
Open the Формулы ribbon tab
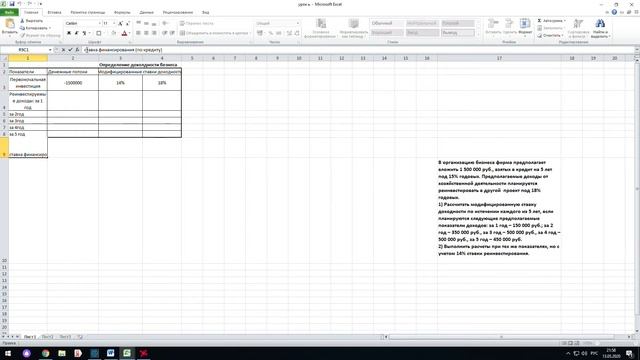point(122,12)
